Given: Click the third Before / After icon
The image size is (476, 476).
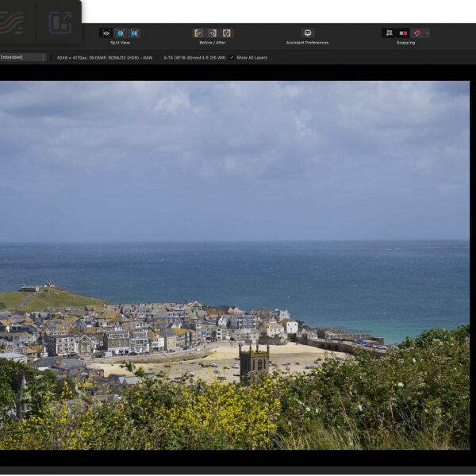Looking at the screenshot, I should click(226, 33).
